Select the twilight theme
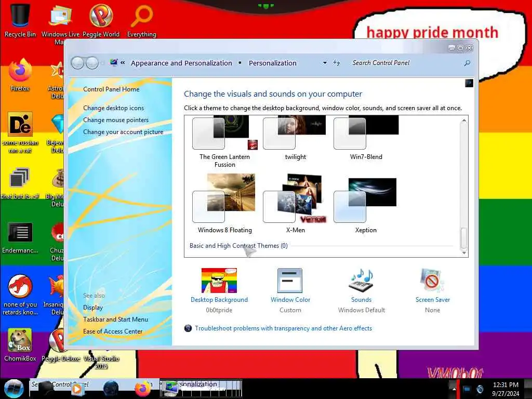 [295, 138]
